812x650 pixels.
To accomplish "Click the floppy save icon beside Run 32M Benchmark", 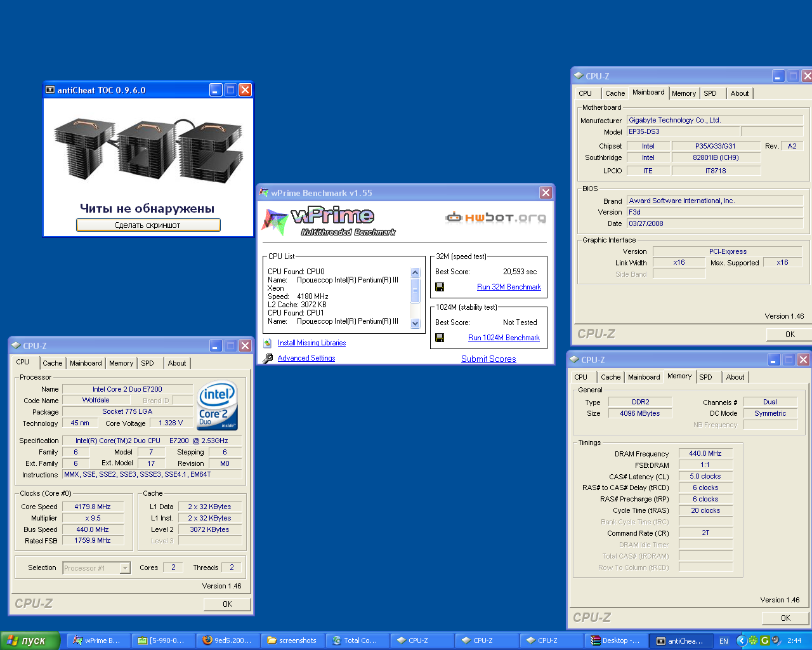I will 440,287.
